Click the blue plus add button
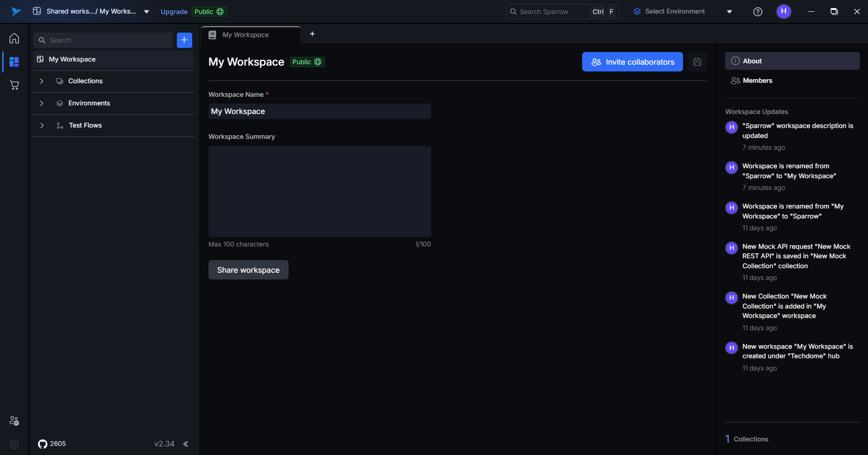This screenshot has width=868, height=455. [x=184, y=40]
